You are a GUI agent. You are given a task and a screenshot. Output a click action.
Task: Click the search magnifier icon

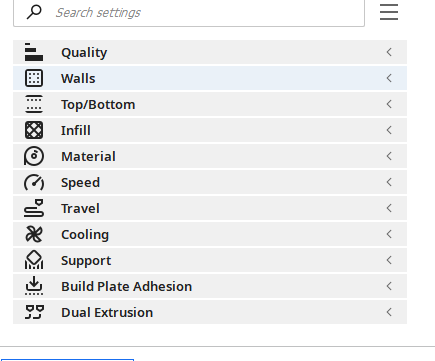[34, 12]
